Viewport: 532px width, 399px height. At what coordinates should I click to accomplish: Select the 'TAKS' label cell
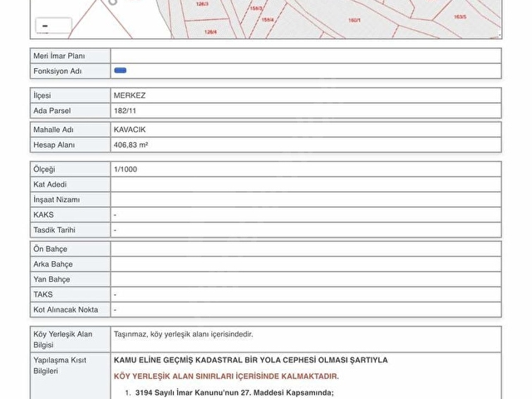tap(70, 294)
